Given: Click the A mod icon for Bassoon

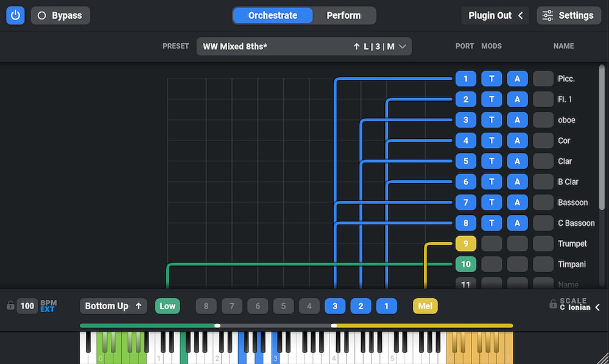Looking at the screenshot, I should [x=517, y=202].
